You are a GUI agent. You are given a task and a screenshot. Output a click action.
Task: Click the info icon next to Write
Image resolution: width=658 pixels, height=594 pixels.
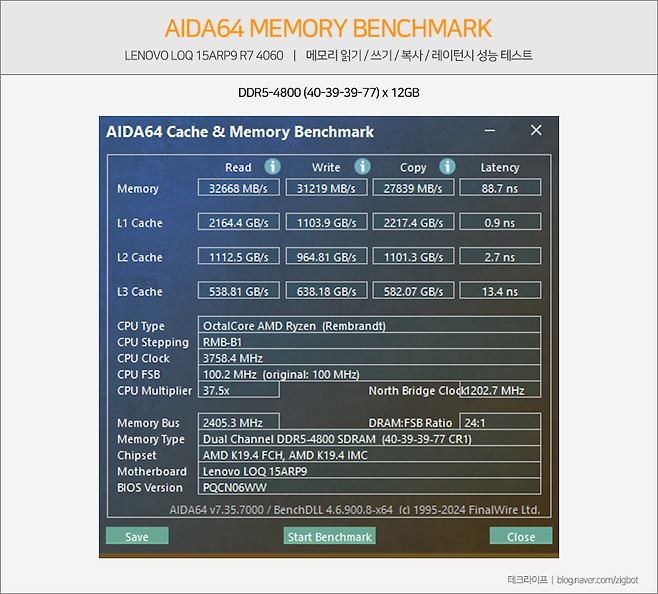click(x=362, y=167)
